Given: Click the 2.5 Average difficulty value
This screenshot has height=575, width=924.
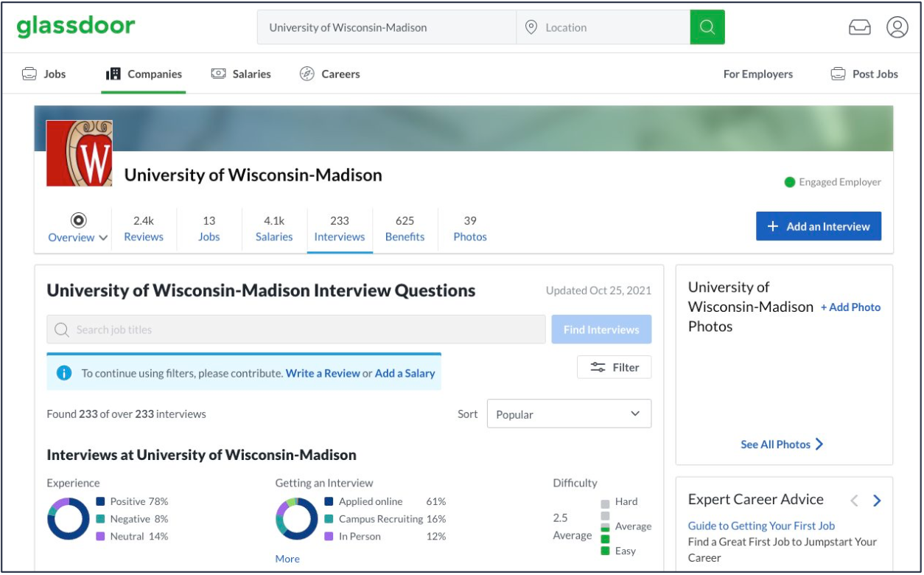Looking at the screenshot, I should point(573,526).
